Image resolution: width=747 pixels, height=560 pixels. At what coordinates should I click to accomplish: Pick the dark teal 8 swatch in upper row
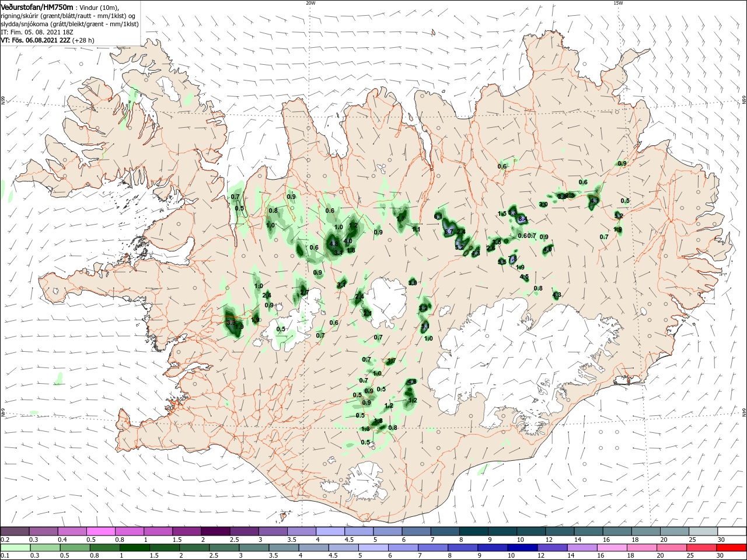pos(473,531)
